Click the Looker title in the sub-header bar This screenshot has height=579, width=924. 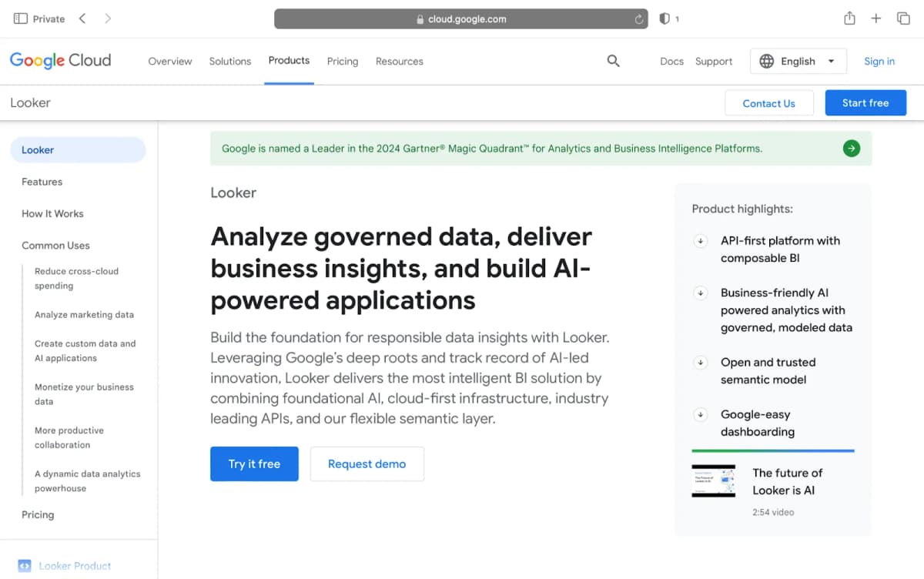(30, 103)
